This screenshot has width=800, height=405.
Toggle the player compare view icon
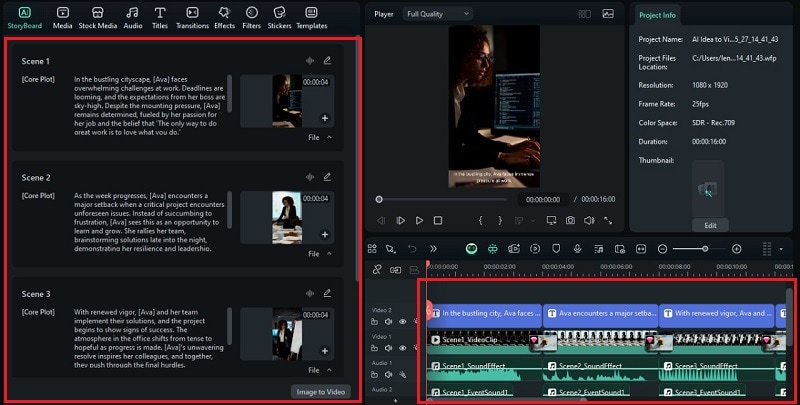[585, 14]
